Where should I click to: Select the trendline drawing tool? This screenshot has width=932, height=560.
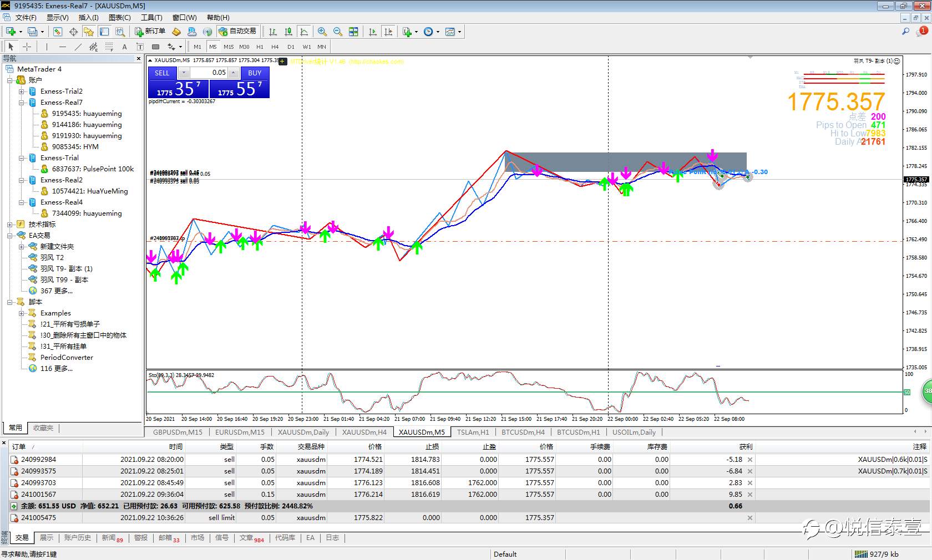point(78,47)
